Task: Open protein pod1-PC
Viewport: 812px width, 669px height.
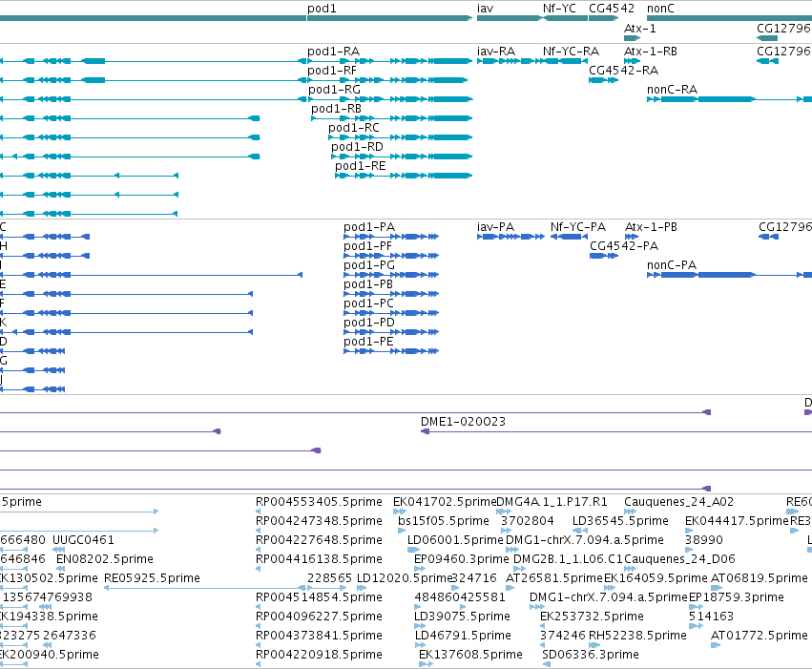Action: click(x=368, y=303)
